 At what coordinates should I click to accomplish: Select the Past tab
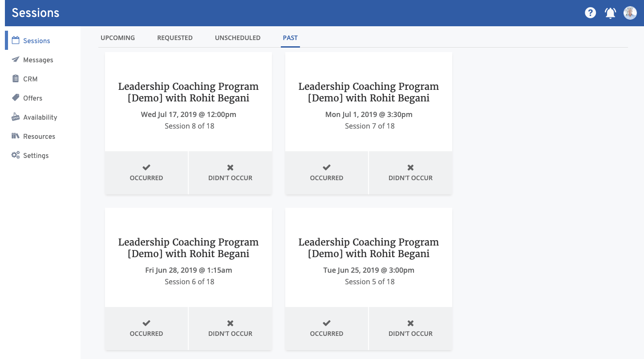tap(290, 38)
